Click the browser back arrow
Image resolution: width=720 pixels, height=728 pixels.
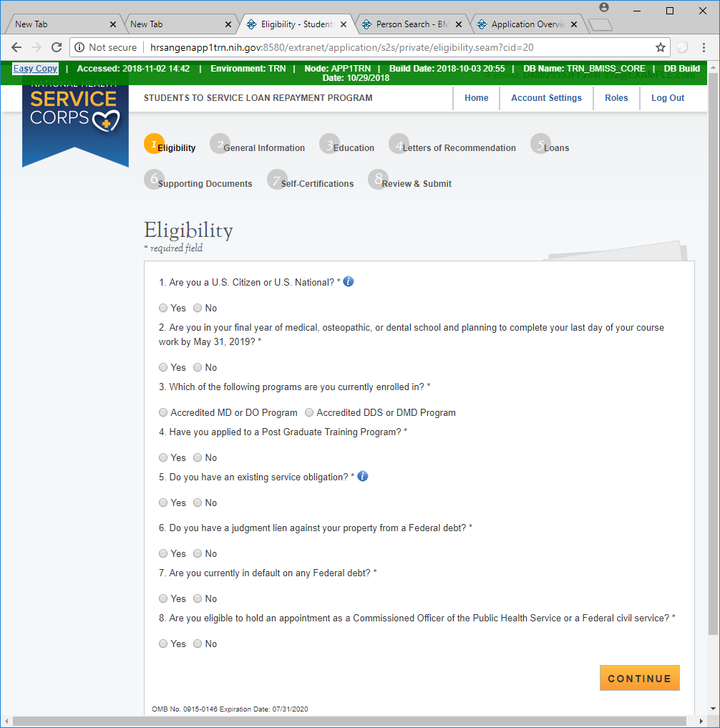click(x=16, y=47)
